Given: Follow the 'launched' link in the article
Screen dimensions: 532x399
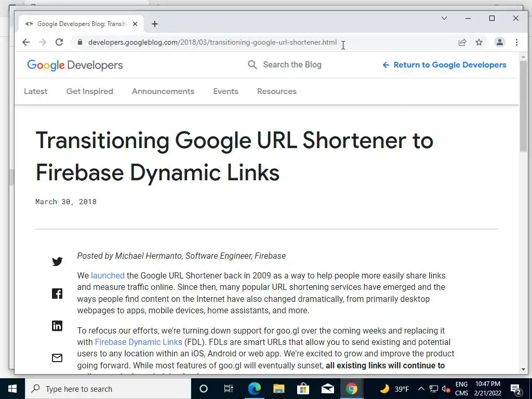Looking at the screenshot, I should tap(108, 275).
